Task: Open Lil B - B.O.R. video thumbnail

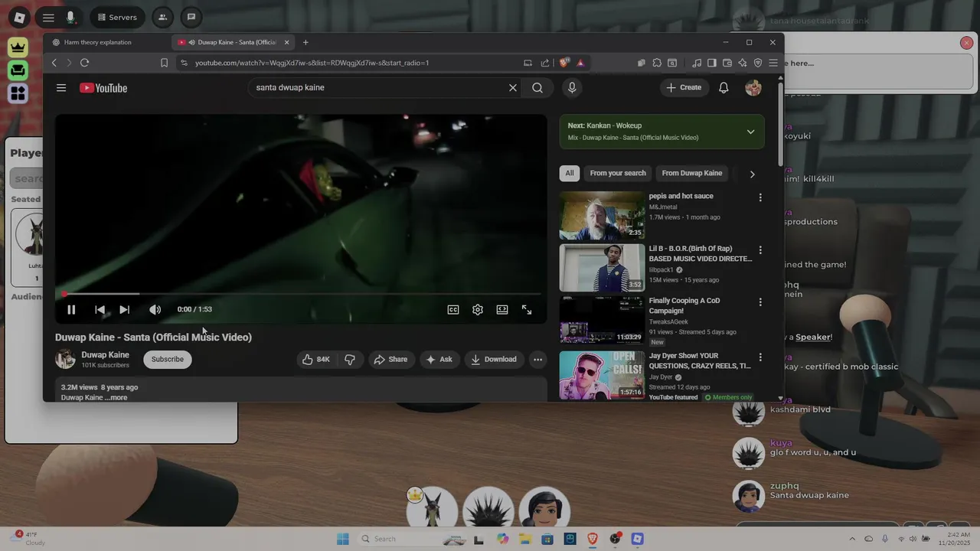Action: pos(602,268)
